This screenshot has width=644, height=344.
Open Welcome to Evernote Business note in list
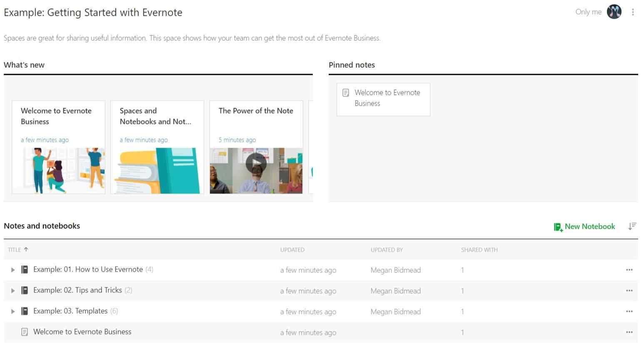coord(82,332)
